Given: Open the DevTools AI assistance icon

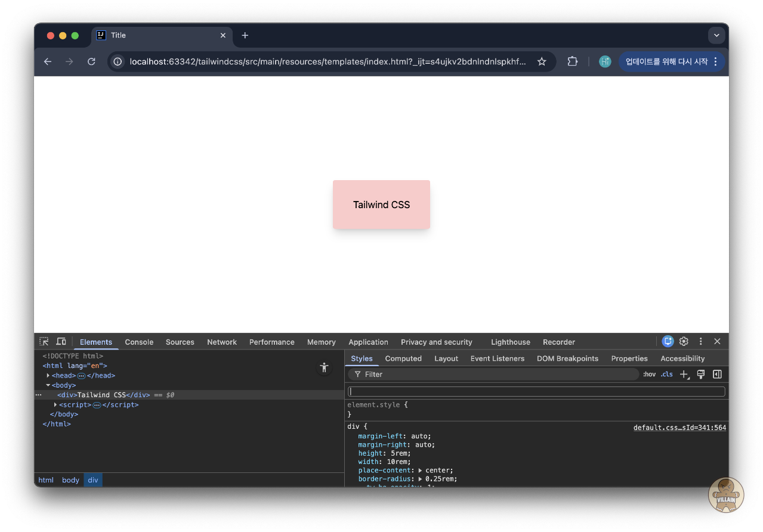Looking at the screenshot, I should pyautogui.click(x=668, y=342).
